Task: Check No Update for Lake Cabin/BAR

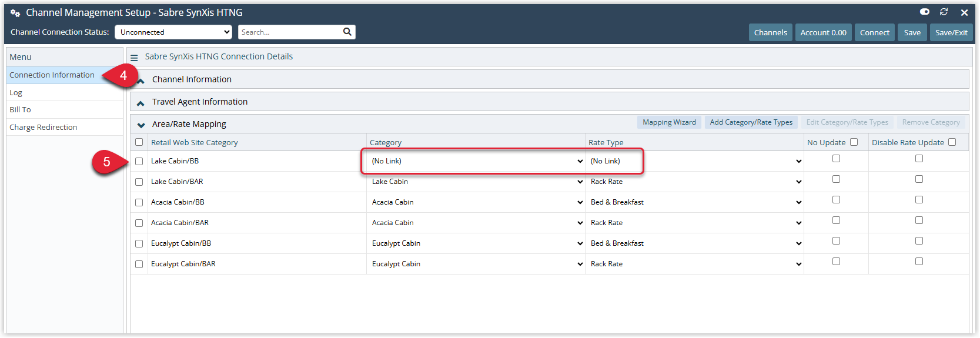Action: click(x=836, y=179)
